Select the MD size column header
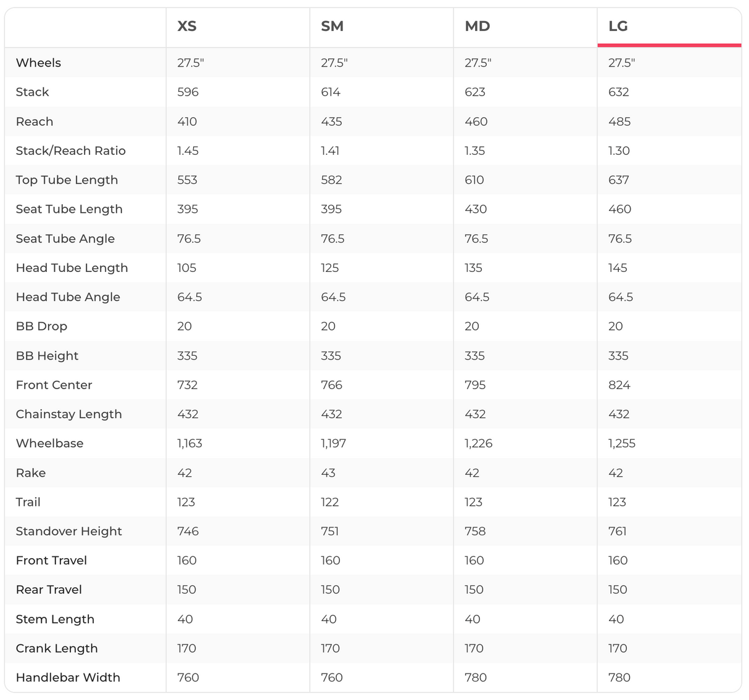The width and height of the screenshot is (749, 700). 477,27
